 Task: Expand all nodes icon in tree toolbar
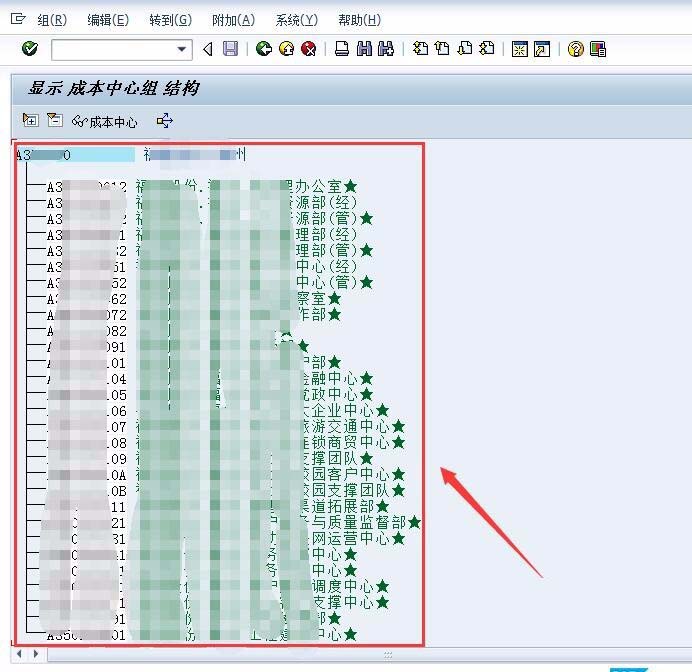point(30,120)
